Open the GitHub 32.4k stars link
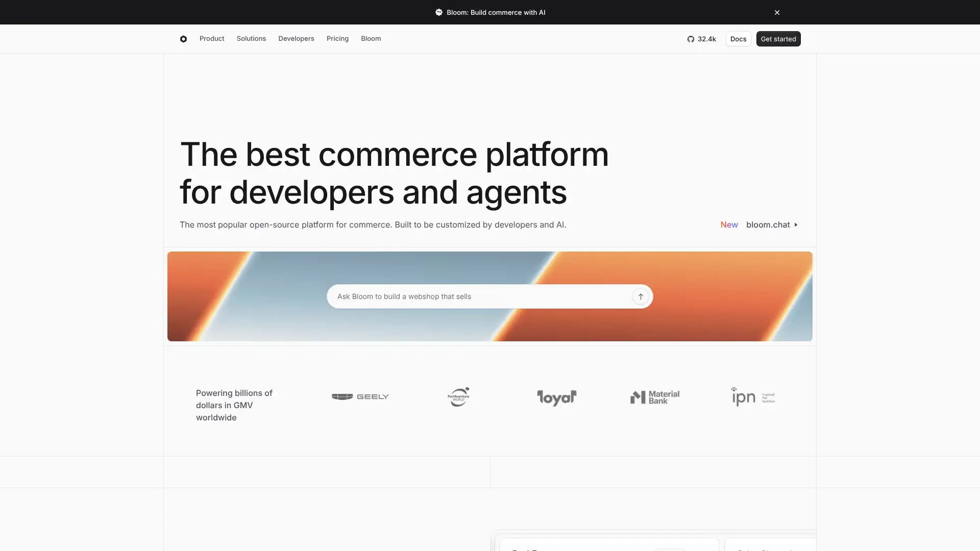The width and height of the screenshot is (980, 551). point(701,39)
